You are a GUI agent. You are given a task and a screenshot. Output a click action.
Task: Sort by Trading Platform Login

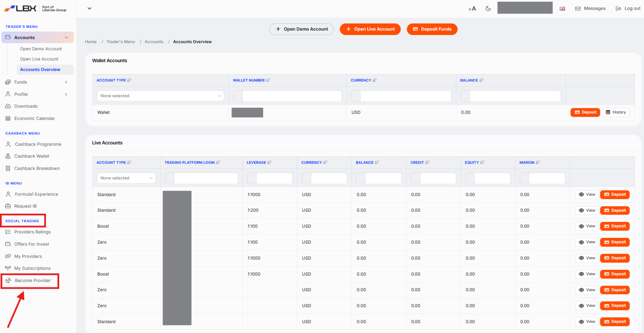(x=192, y=163)
